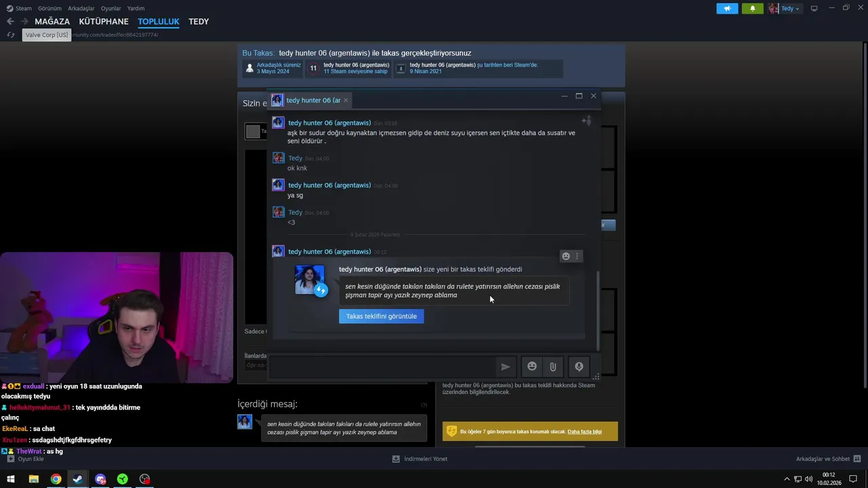
Task: Open the green Razer taskbar app
Action: (123, 479)
